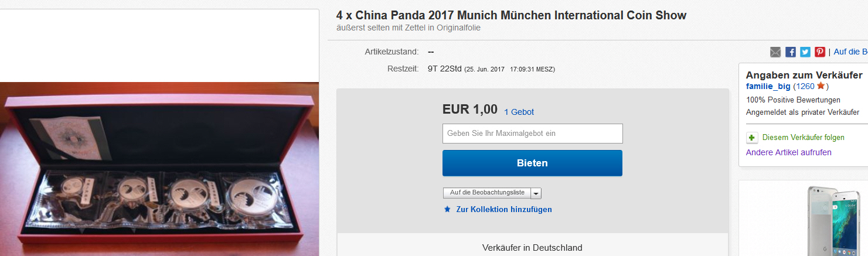
Task: Click the Auf die Beobachtungsliste button
Action: (487, 193)
